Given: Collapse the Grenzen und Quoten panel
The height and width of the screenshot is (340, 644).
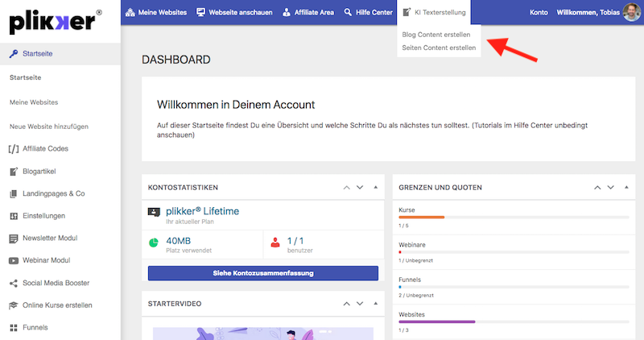Looking at the screenshot, I should (626, 187).
